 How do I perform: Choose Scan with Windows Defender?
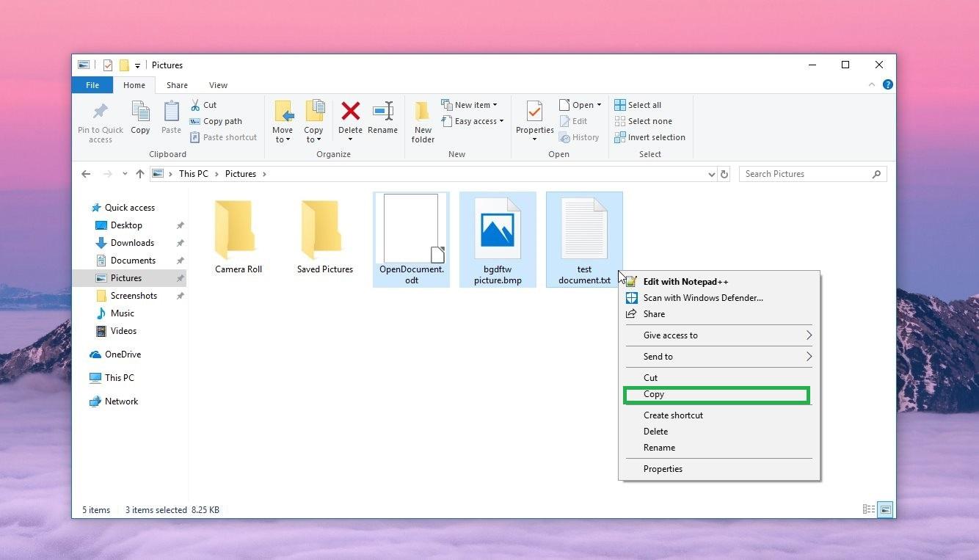point(719,298)
